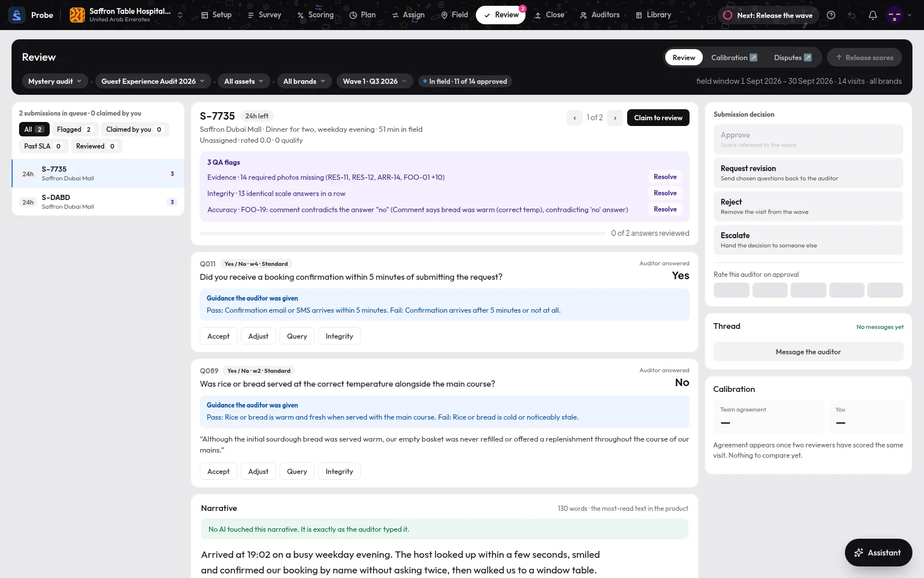Image resolution: width=924 pixels, height=578 pixels.
Task: Open the help question-mark icon
Action: (831, 15)
